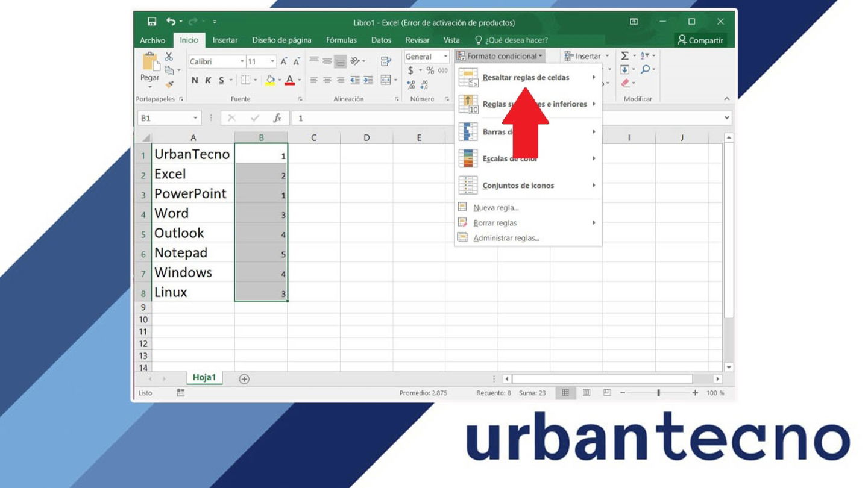868x488 pixels.
Task: Click the Clear eraser icon in Modificar
Action: 625,83
